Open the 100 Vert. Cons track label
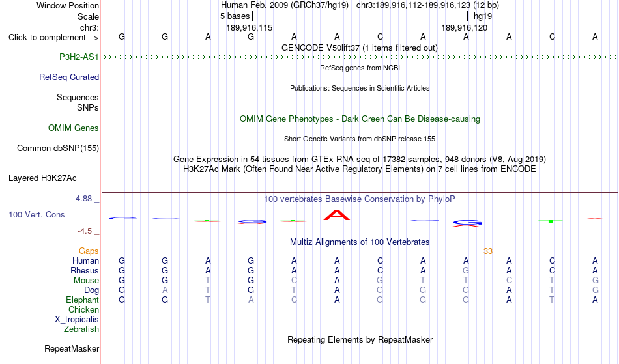Viewport: 619px width, 364px height. [36, 214]
